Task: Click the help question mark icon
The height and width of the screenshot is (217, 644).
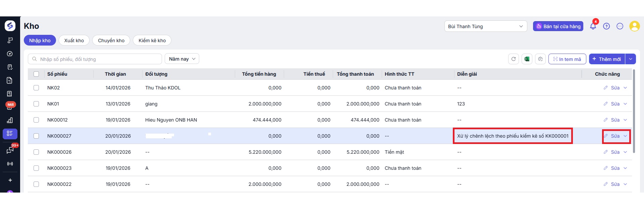Action: coord(606,26)
